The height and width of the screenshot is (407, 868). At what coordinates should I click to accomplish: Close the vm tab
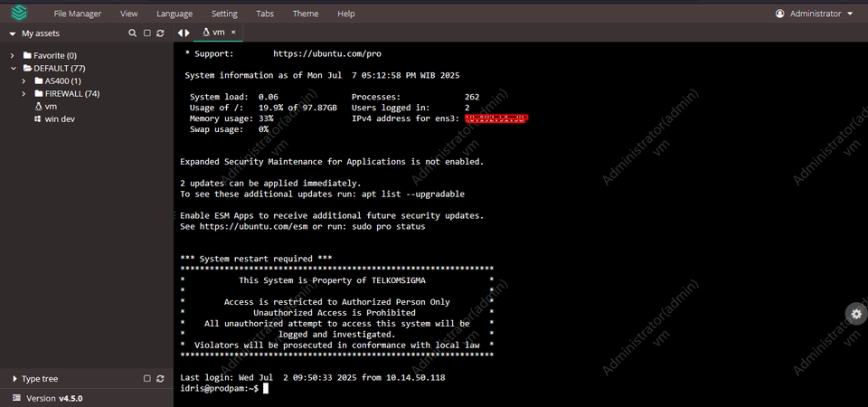tap(233, 33)
